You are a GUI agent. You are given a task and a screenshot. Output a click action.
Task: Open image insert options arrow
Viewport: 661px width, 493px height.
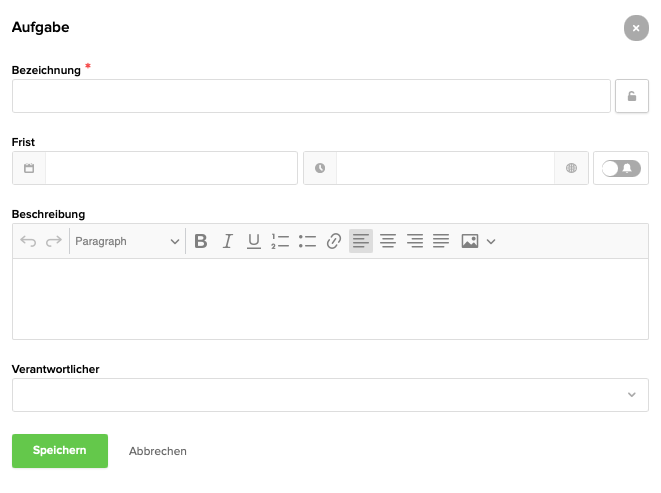click(491, 241)
